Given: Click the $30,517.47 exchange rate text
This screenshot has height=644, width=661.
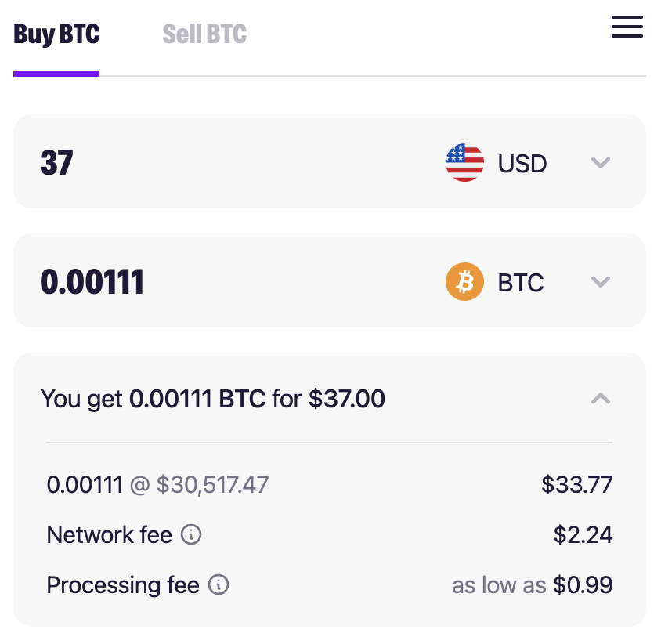Looking at the screenshot, I should tap(212, 485).
